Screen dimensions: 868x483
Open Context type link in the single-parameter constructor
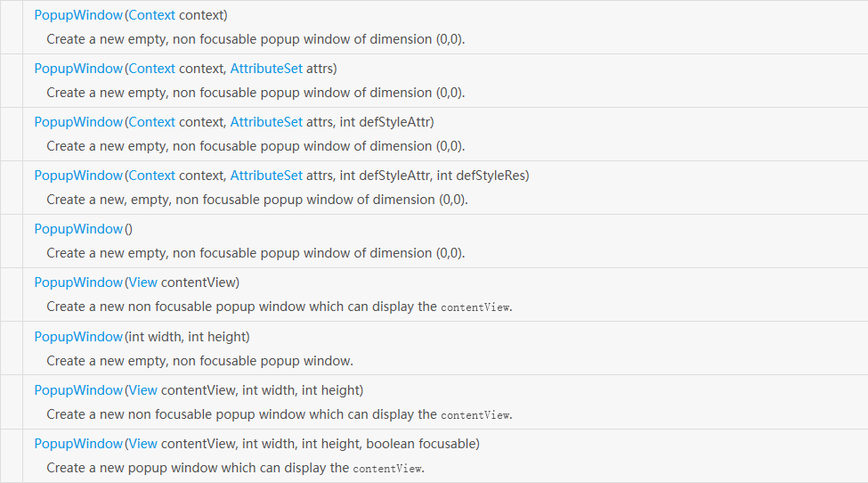point(152,15)
